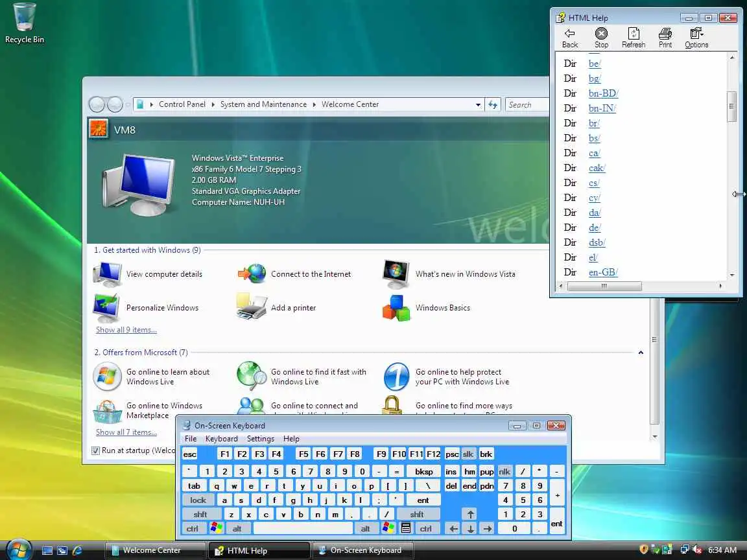This screenshot has height=560, width=747.
Task: Click the Welcome Center Search box
Action: 527,104
